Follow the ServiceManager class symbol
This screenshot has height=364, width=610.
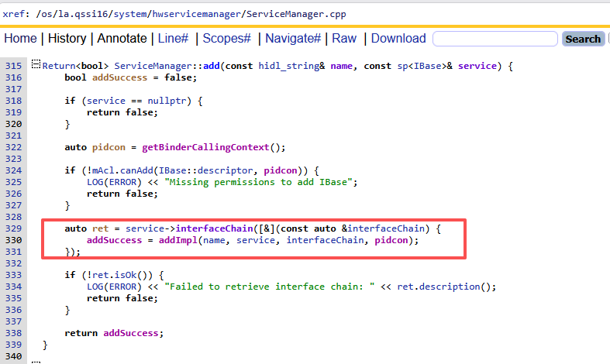pos(153,66)
